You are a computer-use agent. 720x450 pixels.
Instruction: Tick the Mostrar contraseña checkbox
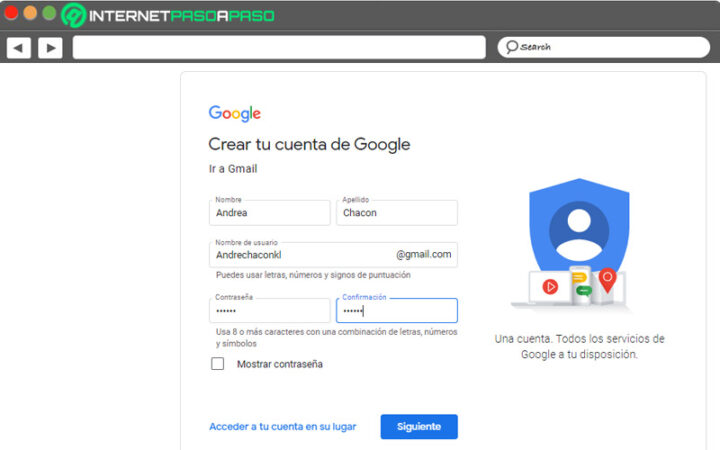point(218,364)
